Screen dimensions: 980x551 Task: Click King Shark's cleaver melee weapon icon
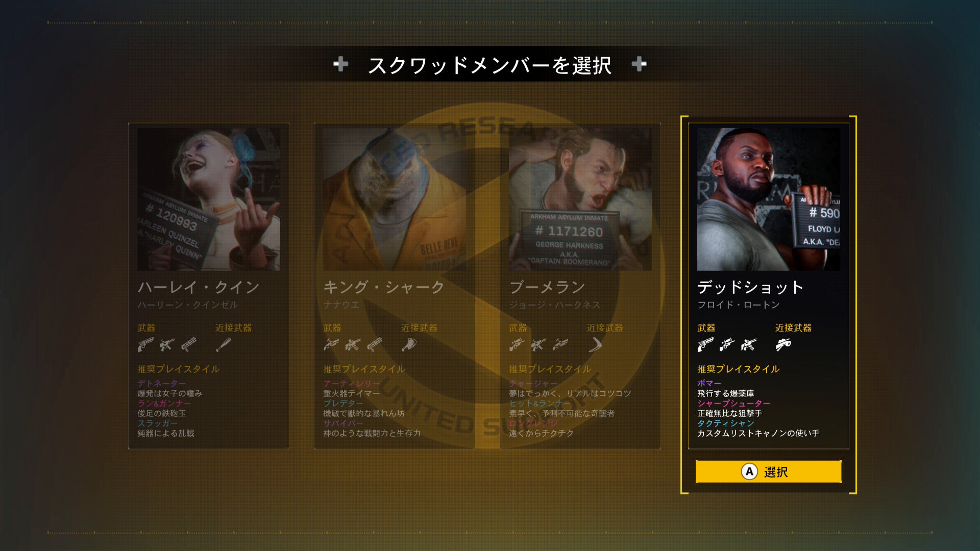point(409,345)
